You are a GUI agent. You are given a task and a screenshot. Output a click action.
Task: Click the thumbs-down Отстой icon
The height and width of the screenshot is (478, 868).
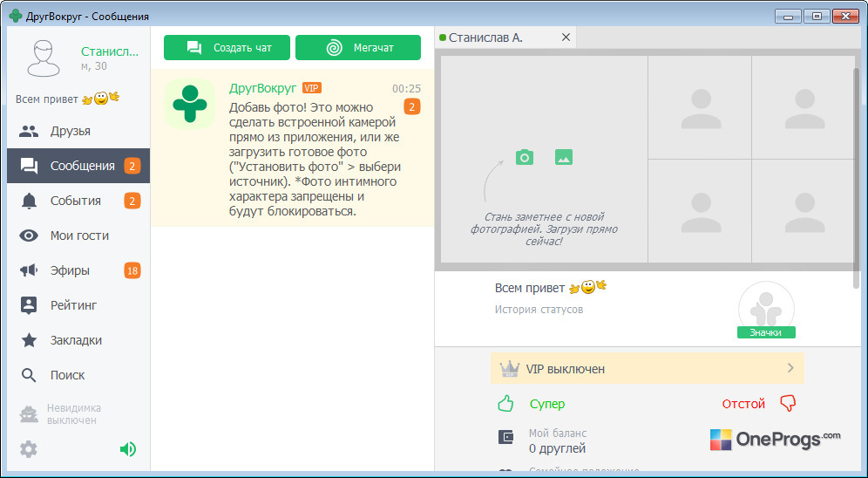click(x=788, y=403)
